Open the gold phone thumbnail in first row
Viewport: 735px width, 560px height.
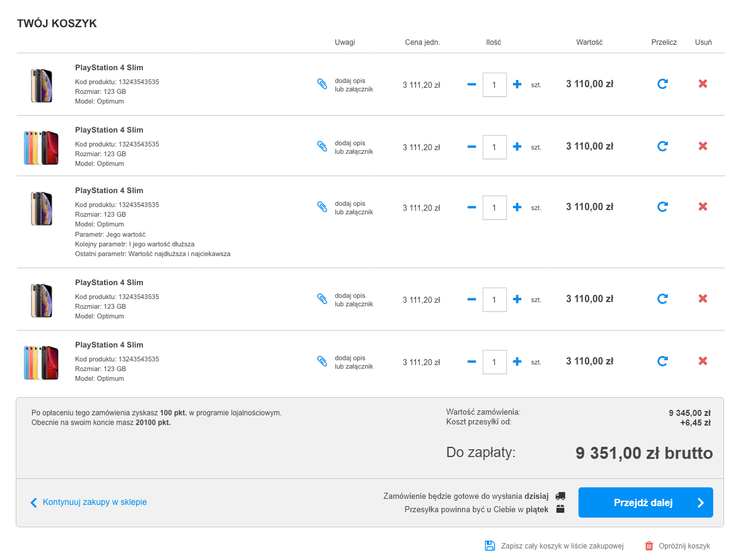coord(41,85)
